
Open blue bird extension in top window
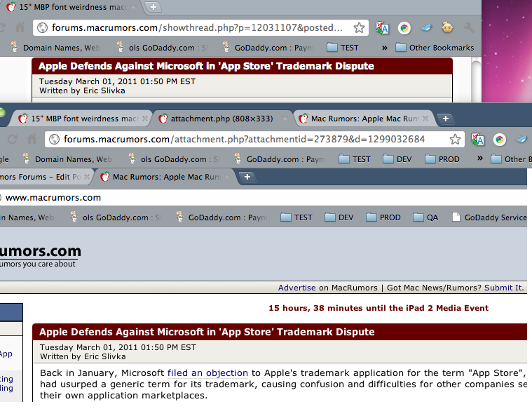[x=426, y=27]
